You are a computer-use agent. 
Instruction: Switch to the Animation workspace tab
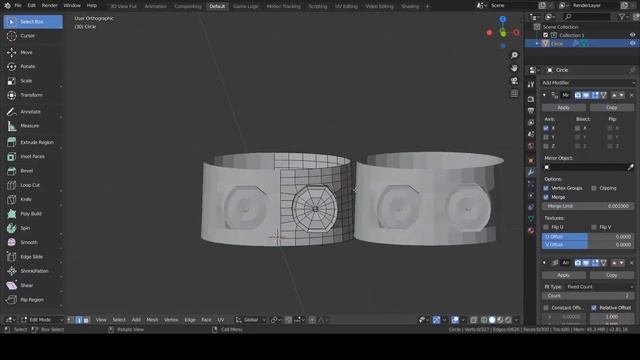point(156,7)
